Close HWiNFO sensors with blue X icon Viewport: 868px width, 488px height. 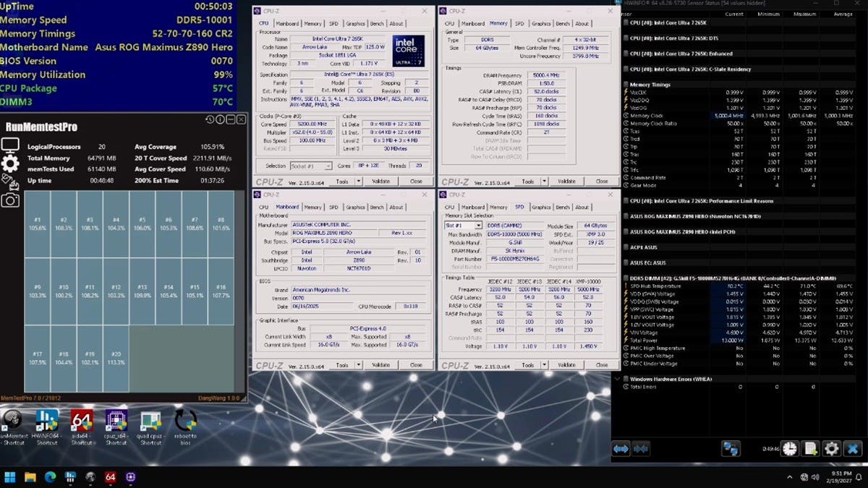pos(854,449)
